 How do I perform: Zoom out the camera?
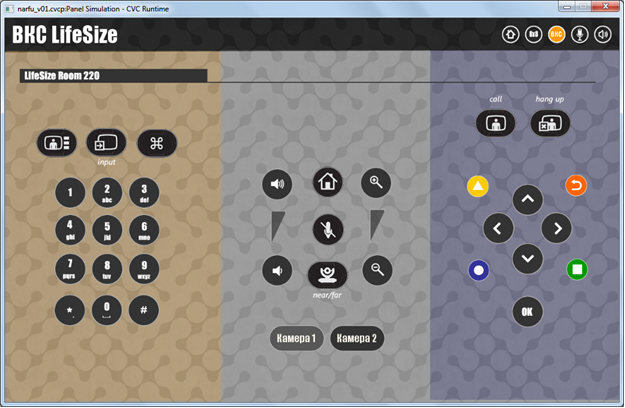click(x=377, y=271)
